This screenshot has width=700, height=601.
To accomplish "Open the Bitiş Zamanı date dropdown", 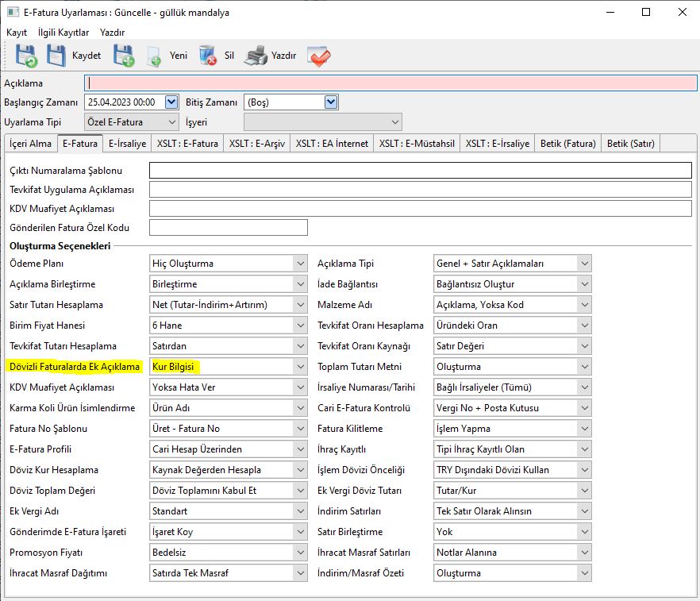I will [x=331, y=102].
